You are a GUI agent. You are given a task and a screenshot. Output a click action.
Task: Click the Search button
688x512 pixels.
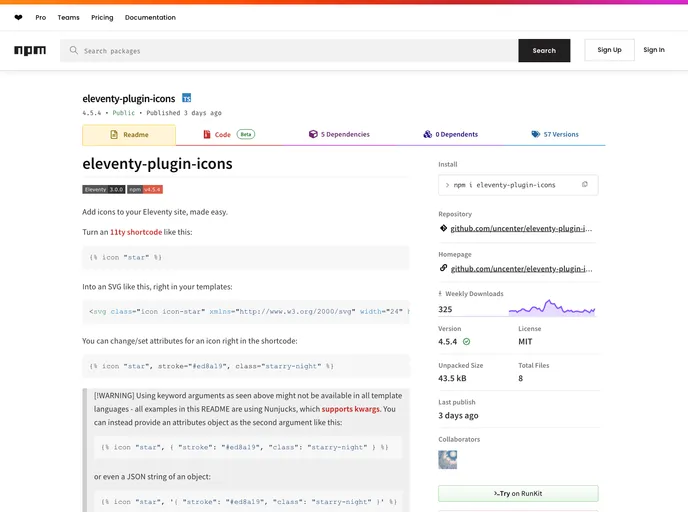click(544, 50)
